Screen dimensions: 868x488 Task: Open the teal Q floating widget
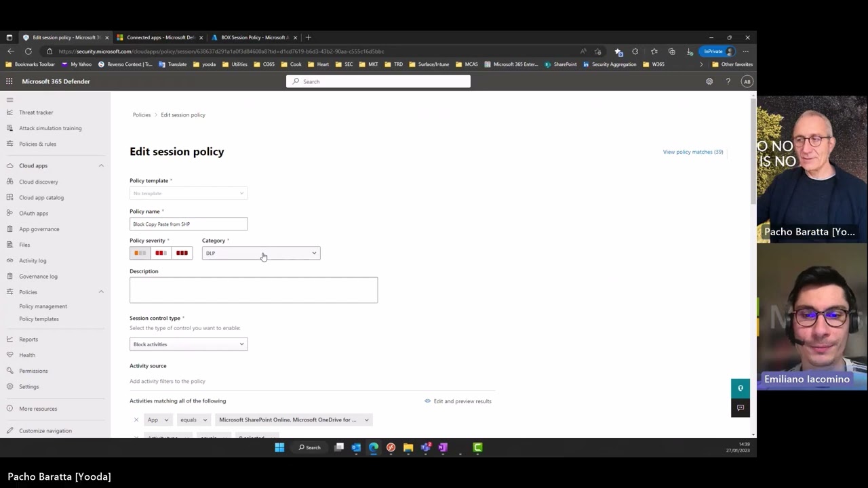click(x=741, y=388)
